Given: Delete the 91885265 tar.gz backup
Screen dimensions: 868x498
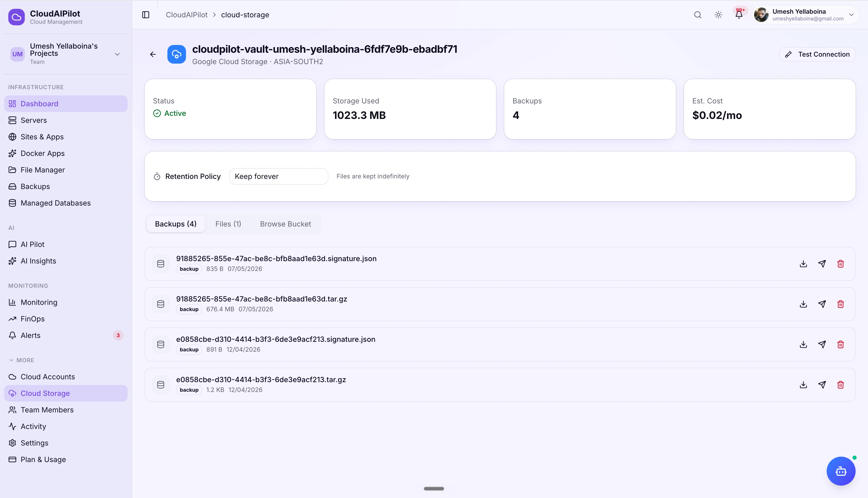Looking at the screenshot, I should [840, 304].
